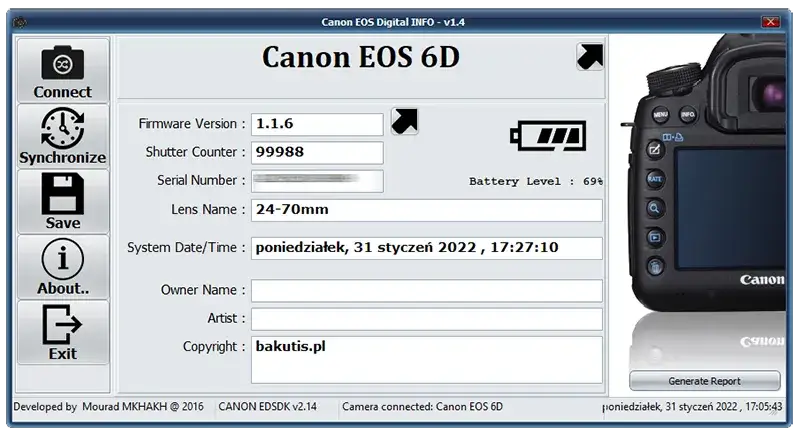Click arrow icon next to Firmware Version
800x435 pixels.
[x=404, y=122]
